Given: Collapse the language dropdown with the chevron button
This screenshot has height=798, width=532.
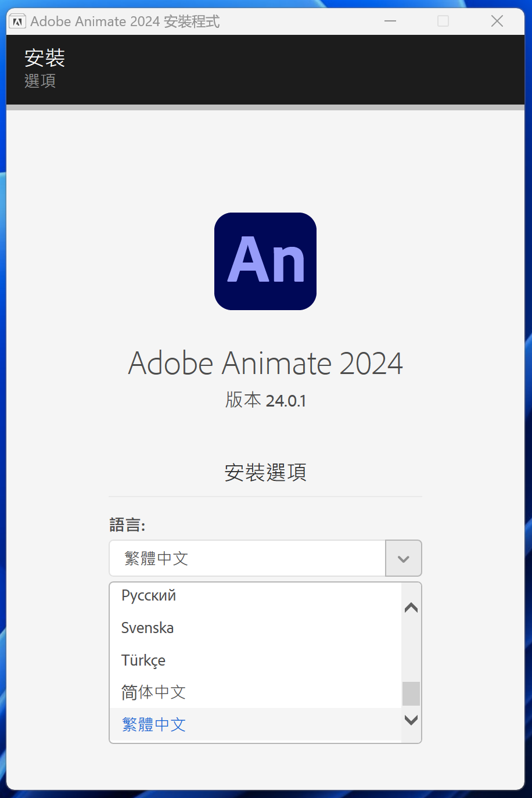Looking at the screenshot, I should click(x=404, y=559).
